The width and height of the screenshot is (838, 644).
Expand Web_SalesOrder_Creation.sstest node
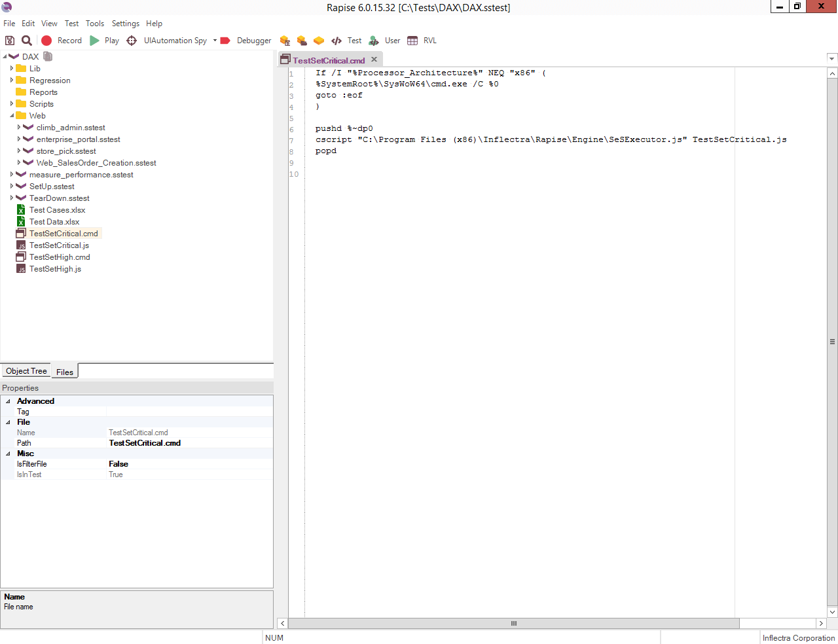(19, 163)
